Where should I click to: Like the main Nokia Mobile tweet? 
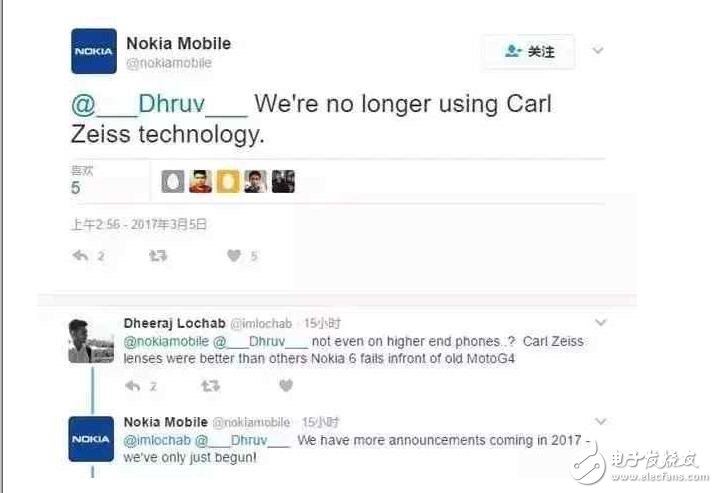[x=234, y=256]
